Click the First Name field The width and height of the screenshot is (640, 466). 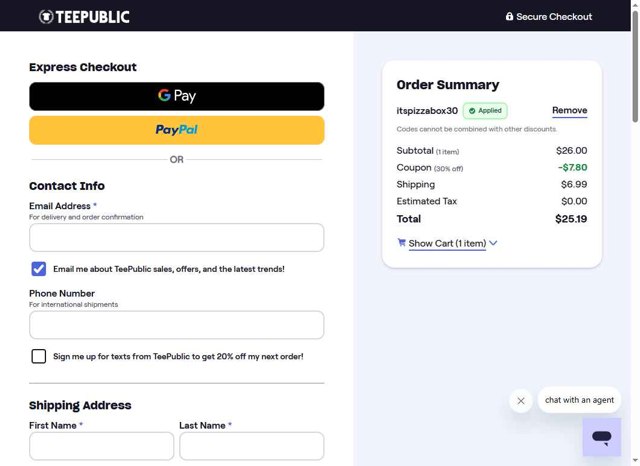(101, 446)
